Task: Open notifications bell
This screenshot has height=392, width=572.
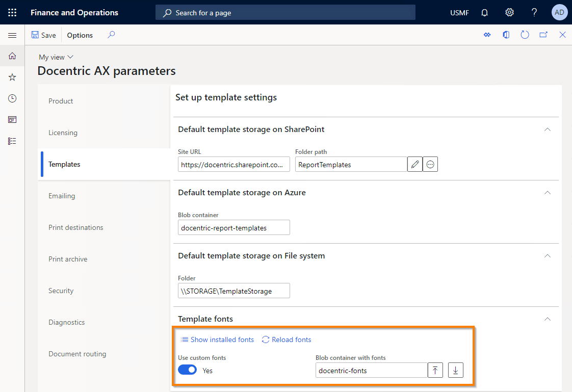Action: pos(484,13)
